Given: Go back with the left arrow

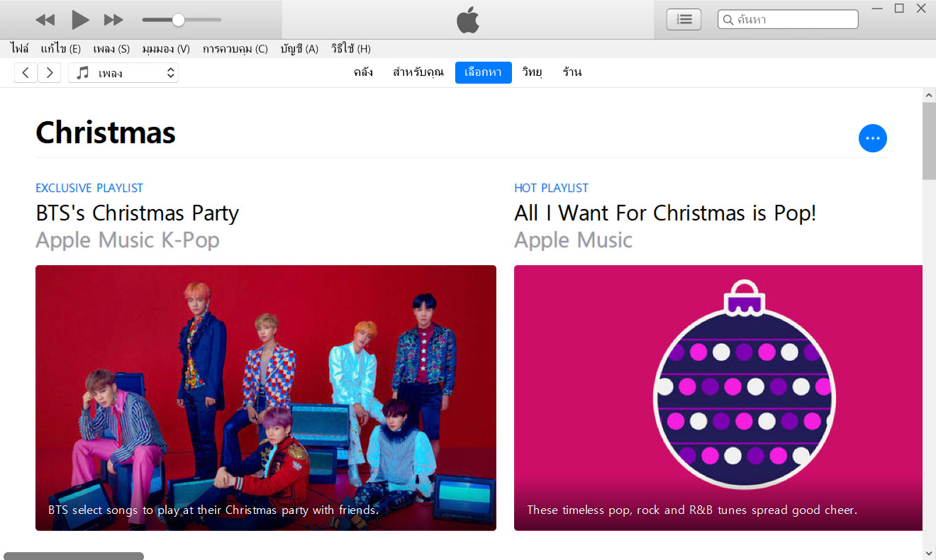Looking at the screenshot, I should click(x=26, y=72).
